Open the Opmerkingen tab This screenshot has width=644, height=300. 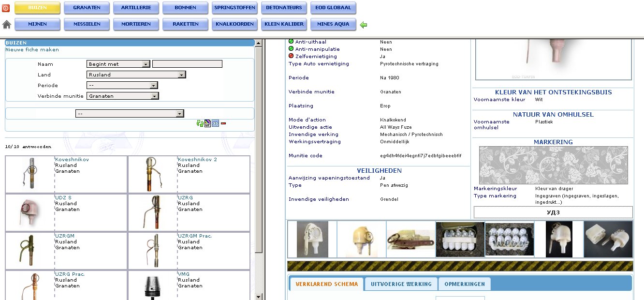(x=464, y=284)
